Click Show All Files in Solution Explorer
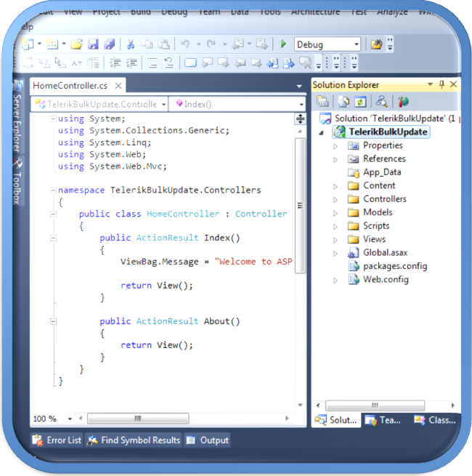 (x=343, y=102)
